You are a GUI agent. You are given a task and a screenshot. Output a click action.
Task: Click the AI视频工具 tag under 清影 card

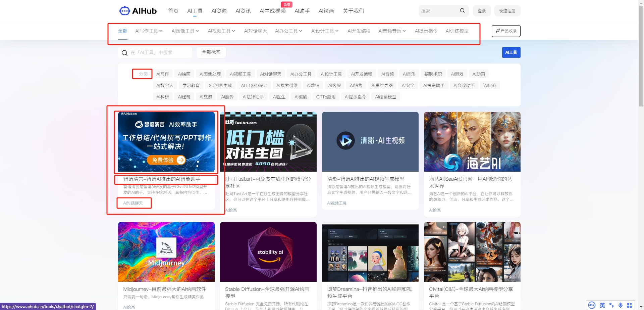pyautogui.click(x=337, y=203)
